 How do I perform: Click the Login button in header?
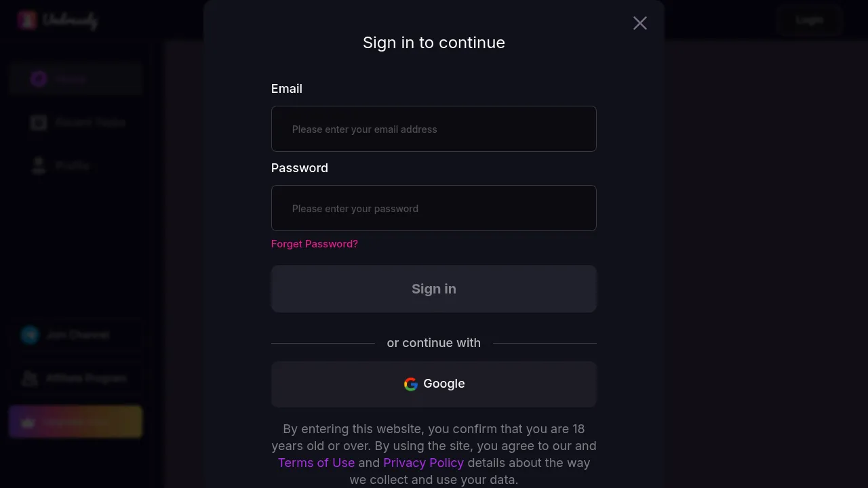(809, 20)
